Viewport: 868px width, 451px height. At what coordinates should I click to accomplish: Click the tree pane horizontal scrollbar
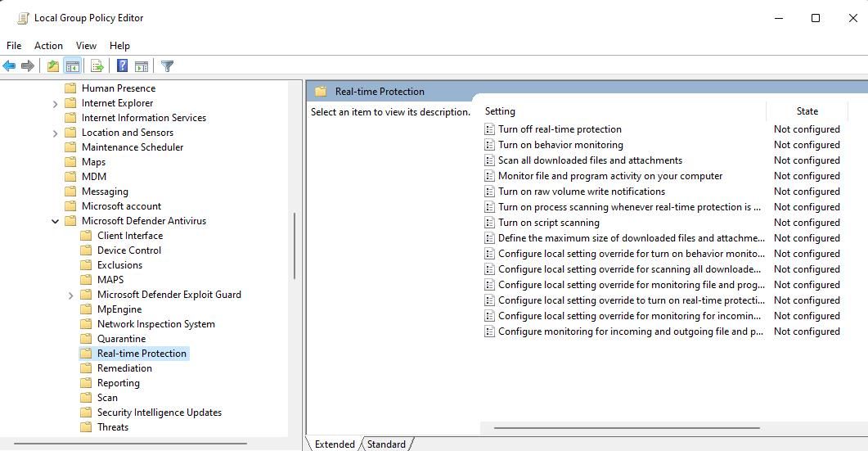click(130, 444)
